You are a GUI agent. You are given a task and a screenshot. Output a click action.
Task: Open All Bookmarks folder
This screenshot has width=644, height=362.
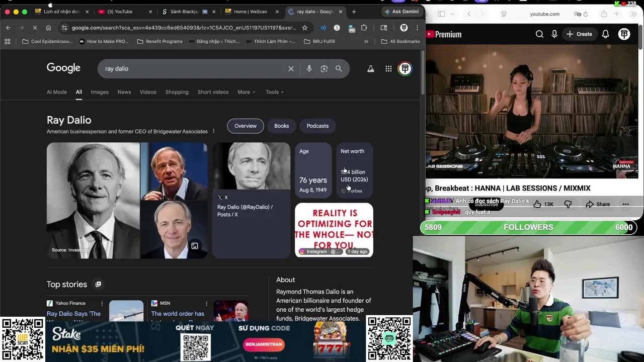click(400, 41)
